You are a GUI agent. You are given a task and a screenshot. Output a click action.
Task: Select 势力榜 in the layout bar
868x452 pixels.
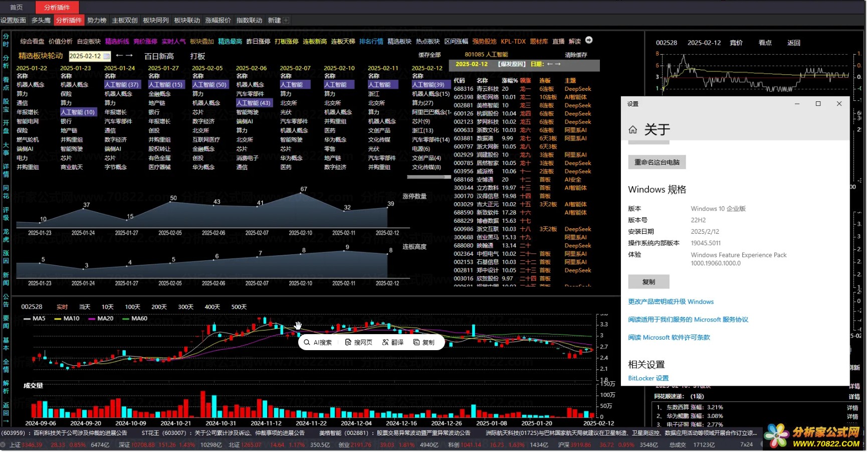pyautogui.click(x=97, y=21)
